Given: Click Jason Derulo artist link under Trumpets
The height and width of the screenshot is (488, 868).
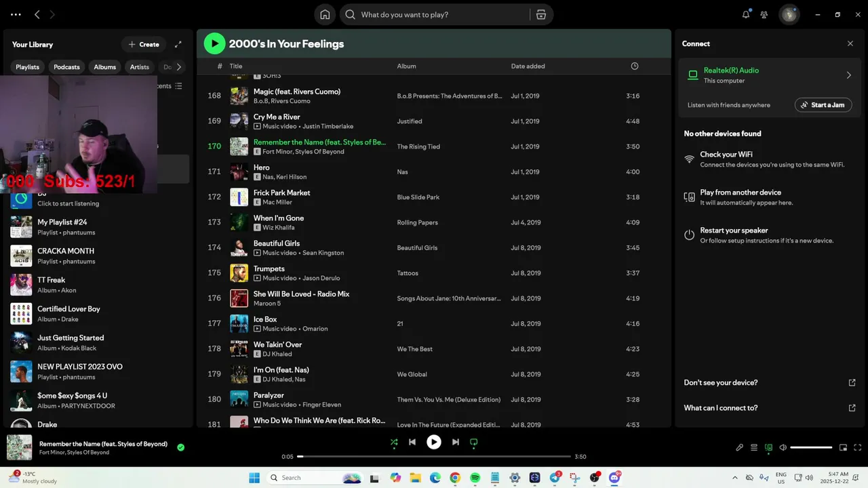Looking at the screenshot, I should coord(321,278).
